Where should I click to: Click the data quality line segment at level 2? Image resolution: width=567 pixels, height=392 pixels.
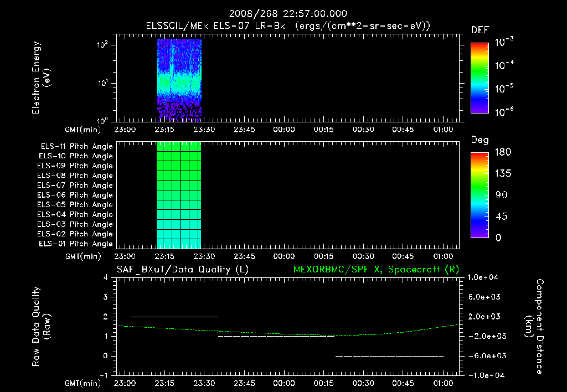[x=174, y=317]
